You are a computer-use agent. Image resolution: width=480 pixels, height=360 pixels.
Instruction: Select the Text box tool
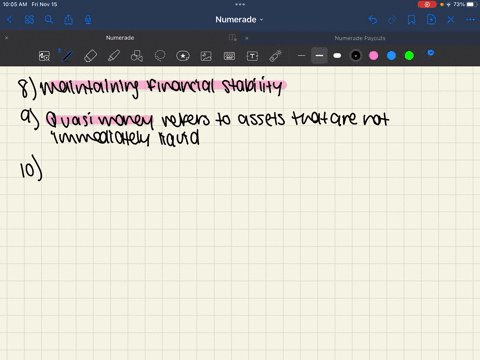click(252, 56)
